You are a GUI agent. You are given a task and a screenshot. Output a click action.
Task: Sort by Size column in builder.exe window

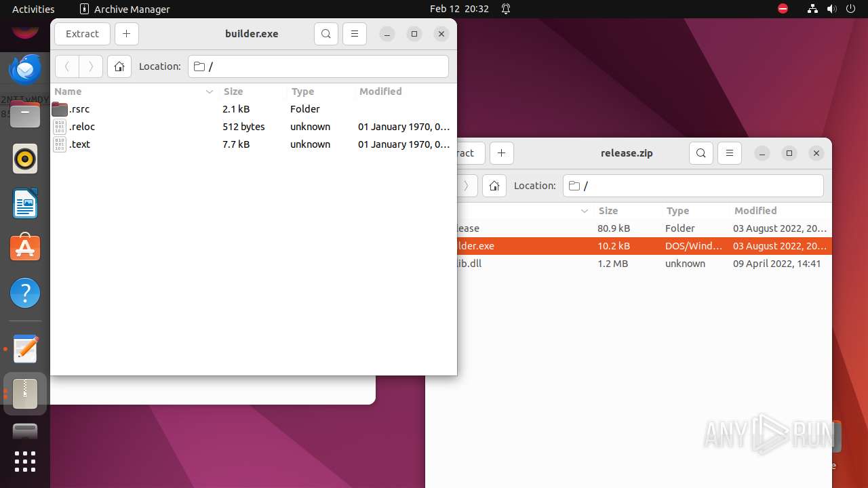point(252,91)
